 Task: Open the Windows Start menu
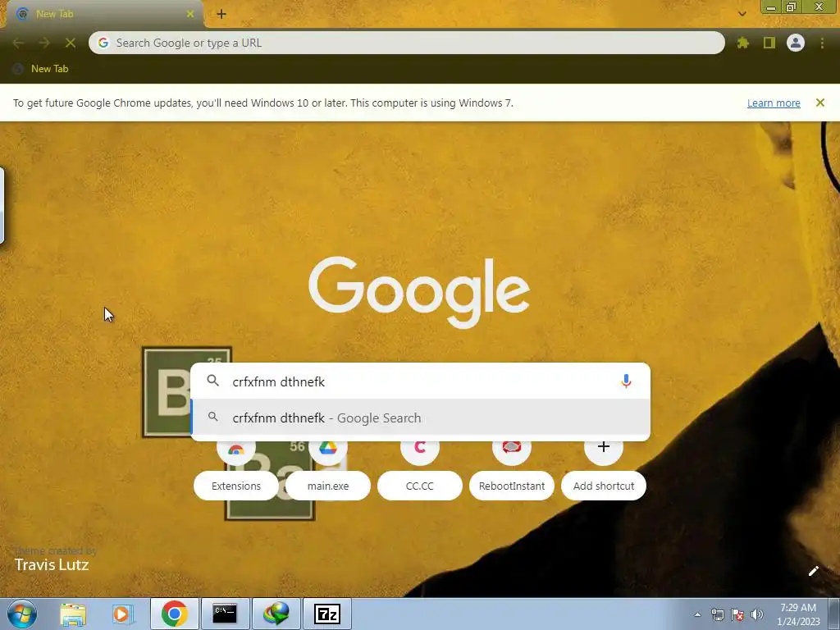tap(21, 614)
